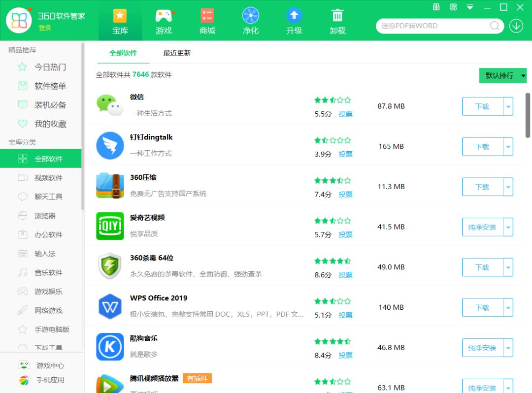
Task: Download WPS Office 2019
Action: pos(483,307)
